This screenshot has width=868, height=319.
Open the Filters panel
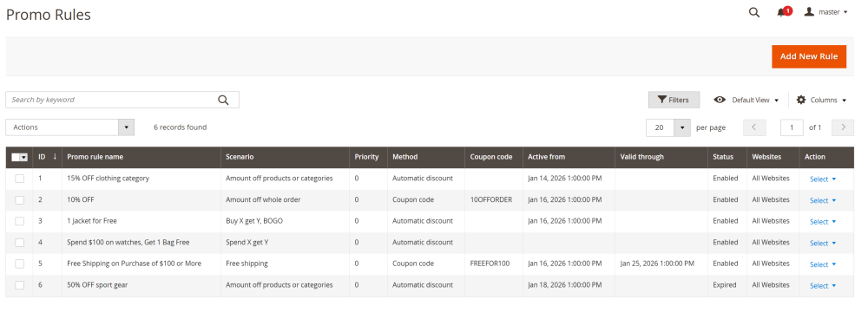point(674,100)
